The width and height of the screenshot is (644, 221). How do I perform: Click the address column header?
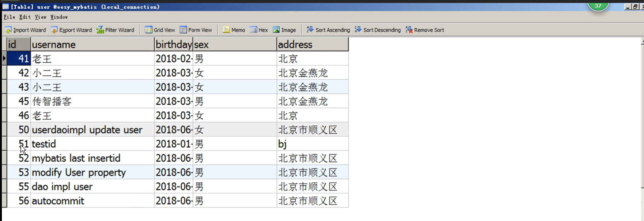pyautogui.click(x=313, y=44)
